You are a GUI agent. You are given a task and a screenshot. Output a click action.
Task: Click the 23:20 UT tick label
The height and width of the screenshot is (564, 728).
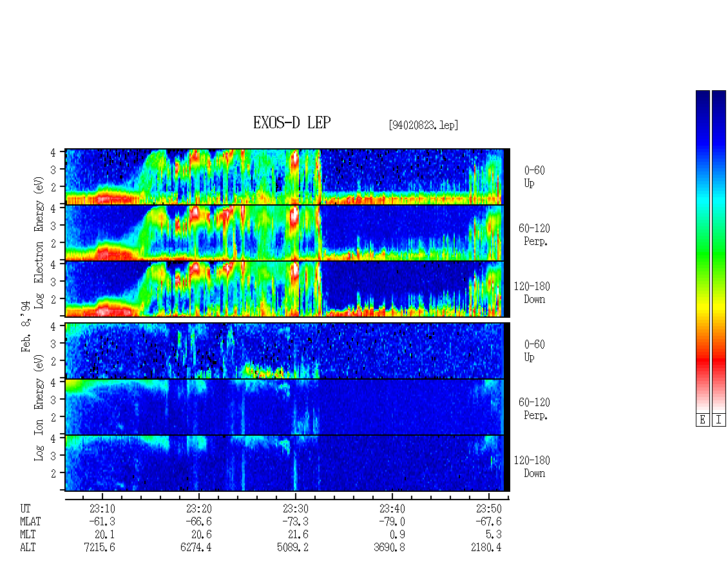point(199,509)
